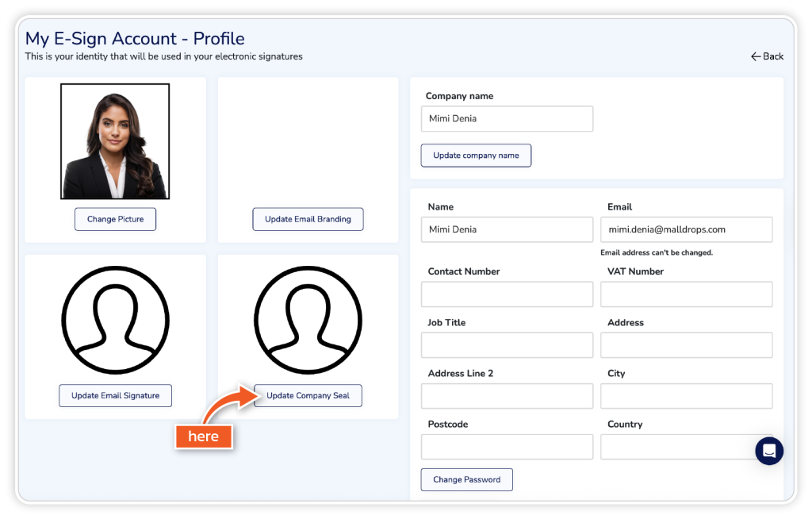The image size is (812, 519).
Task: Focus the Company name input field
Action: coord(507,119)
